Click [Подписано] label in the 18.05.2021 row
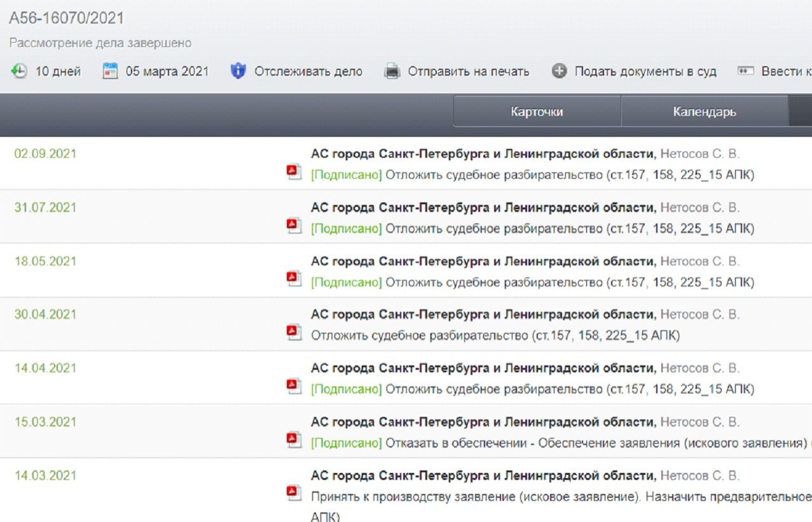The image size is (812, 522). pos(347,282)
